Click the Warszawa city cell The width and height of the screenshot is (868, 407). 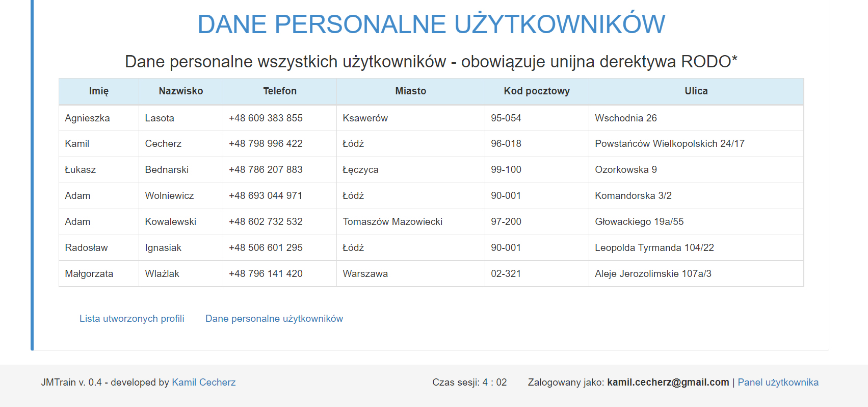(x=411, y=274)
